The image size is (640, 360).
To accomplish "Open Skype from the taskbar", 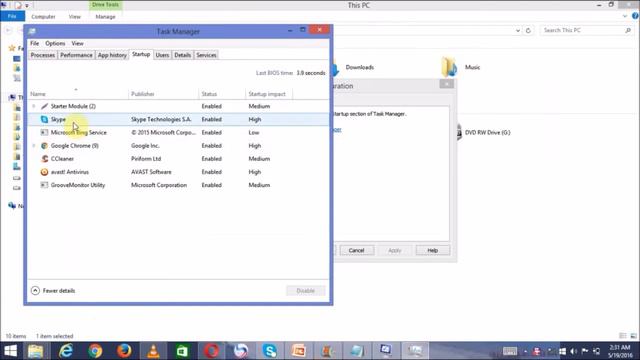I will click(270, 351).
